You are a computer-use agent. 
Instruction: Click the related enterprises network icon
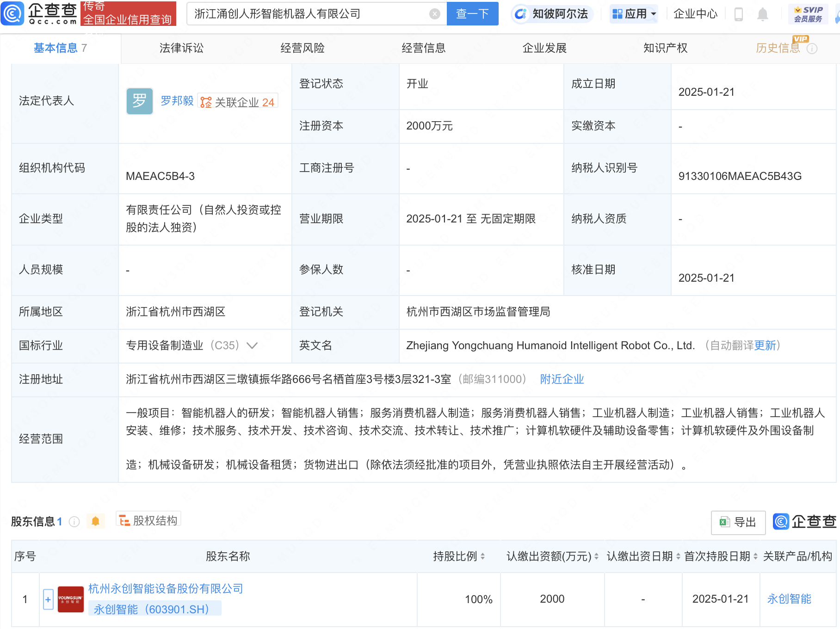click(x=206, y=102)
